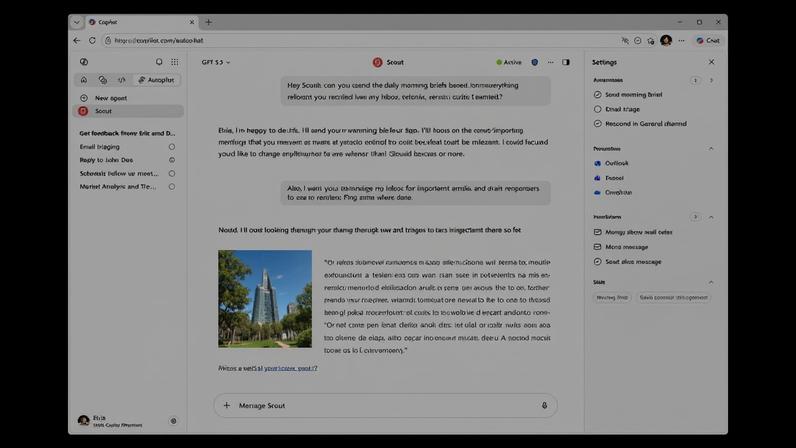Select the Outlook connection
This screenshot has width=796, height=448.
[x=611, y=163]
